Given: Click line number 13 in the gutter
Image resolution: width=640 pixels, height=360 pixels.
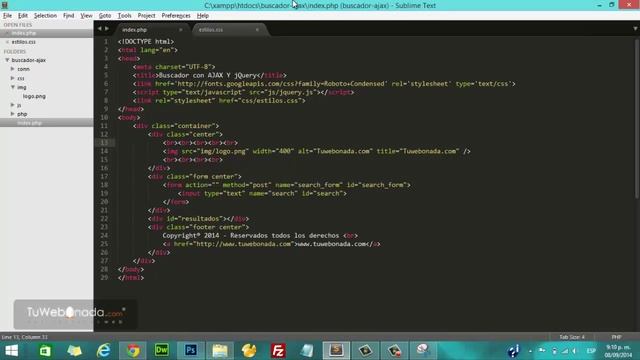Looking at the screenshot, I should click(x=104, y=142).
